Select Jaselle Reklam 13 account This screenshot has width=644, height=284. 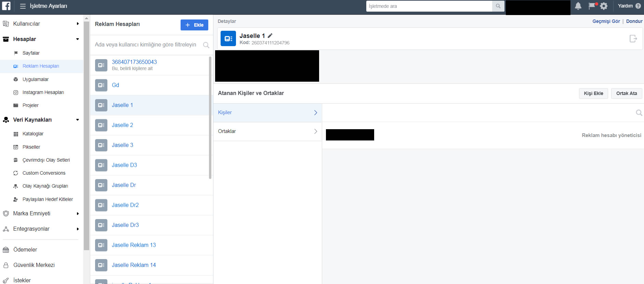click(152, 245)
